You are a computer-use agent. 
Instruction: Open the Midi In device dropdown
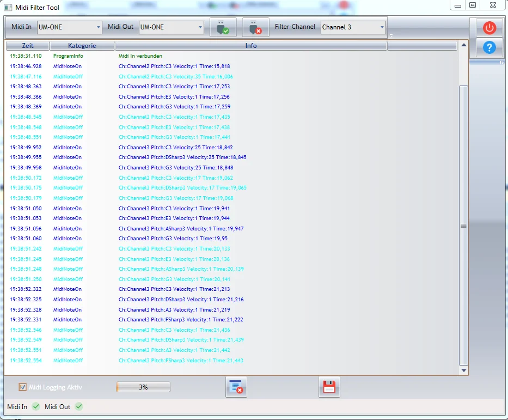[x=70, y=27]
